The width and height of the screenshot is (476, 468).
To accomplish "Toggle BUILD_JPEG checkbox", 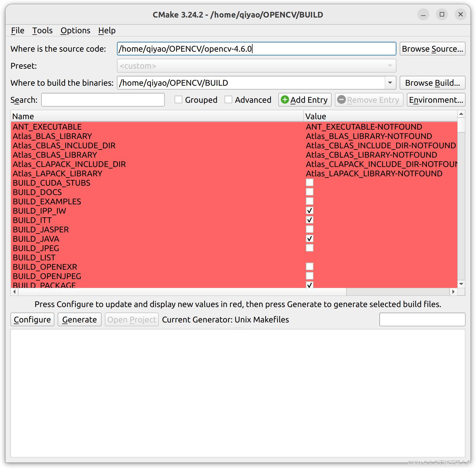I will (x=310, y=248).
